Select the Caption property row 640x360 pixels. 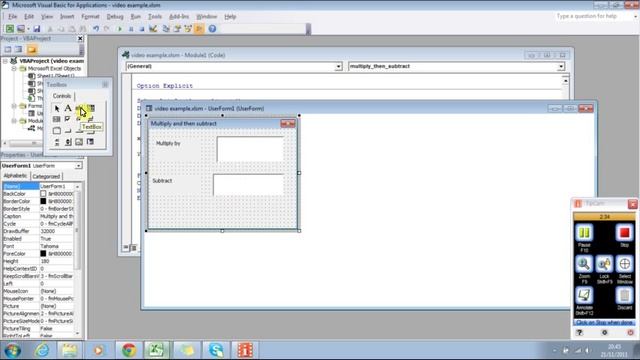[38, 216]
